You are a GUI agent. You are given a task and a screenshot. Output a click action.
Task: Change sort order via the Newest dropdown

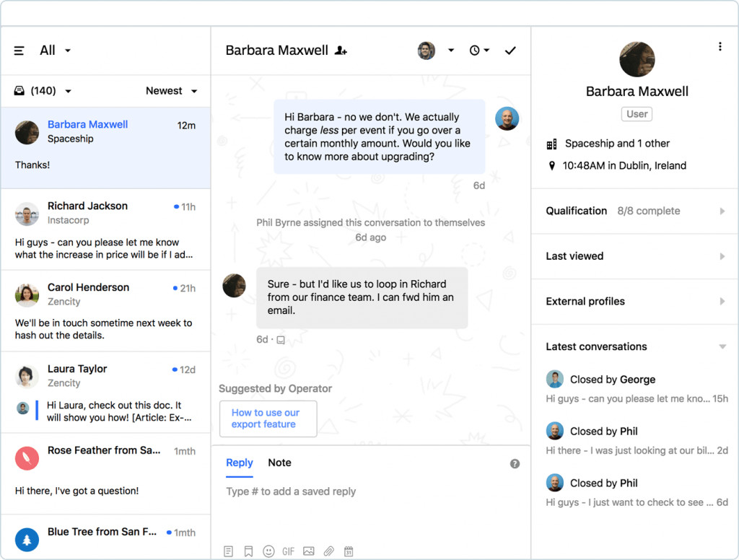171,91
